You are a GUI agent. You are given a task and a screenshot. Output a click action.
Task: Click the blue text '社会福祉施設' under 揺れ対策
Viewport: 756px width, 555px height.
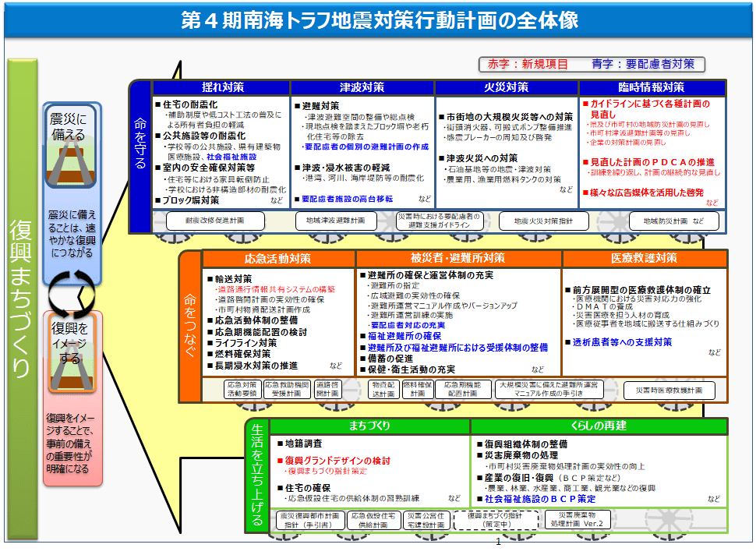pos(231,157)
